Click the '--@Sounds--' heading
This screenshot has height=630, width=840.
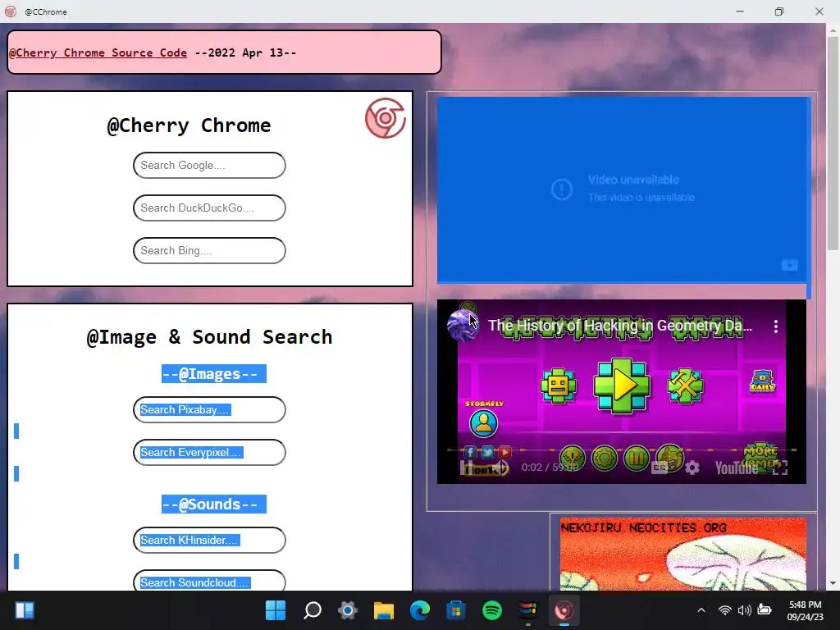pyautogui.click(x=214, y=504)
